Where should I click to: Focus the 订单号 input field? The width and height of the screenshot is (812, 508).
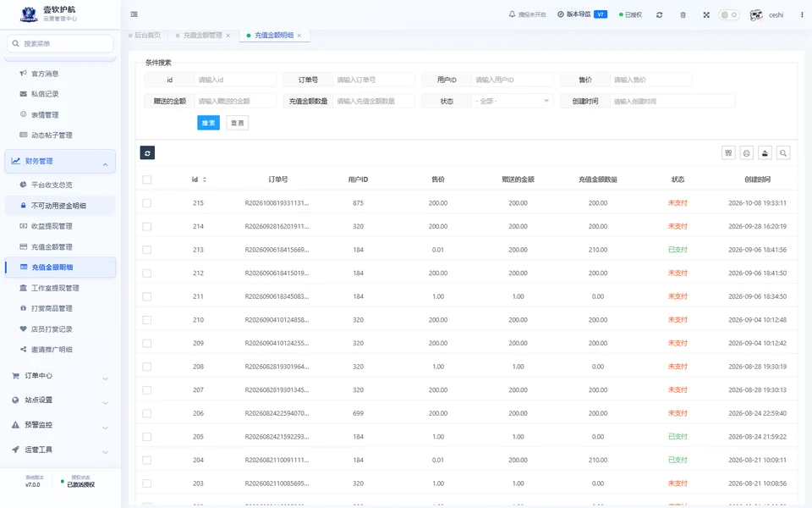pos(373,80)
